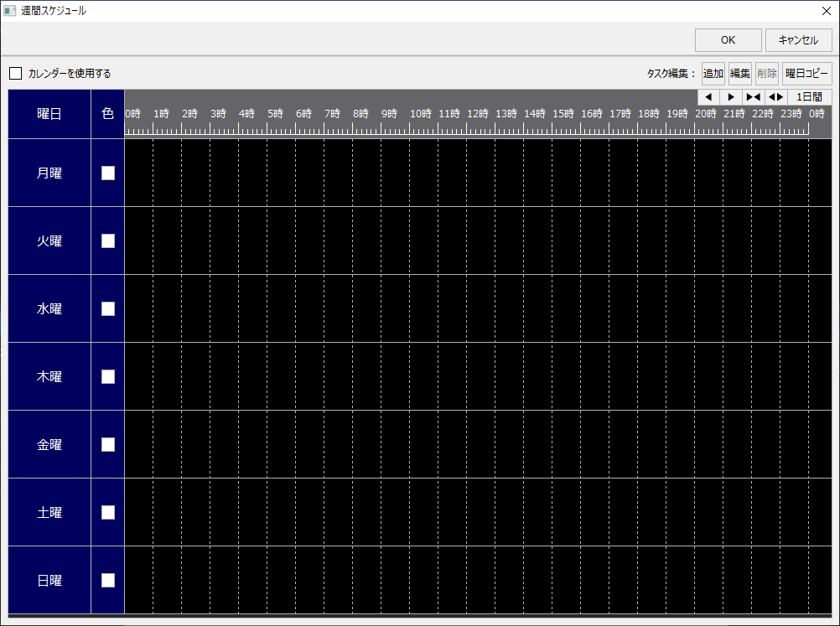
Task: Zoom out the timeline with the outward arrows icon
Action: tap(775, 96)
